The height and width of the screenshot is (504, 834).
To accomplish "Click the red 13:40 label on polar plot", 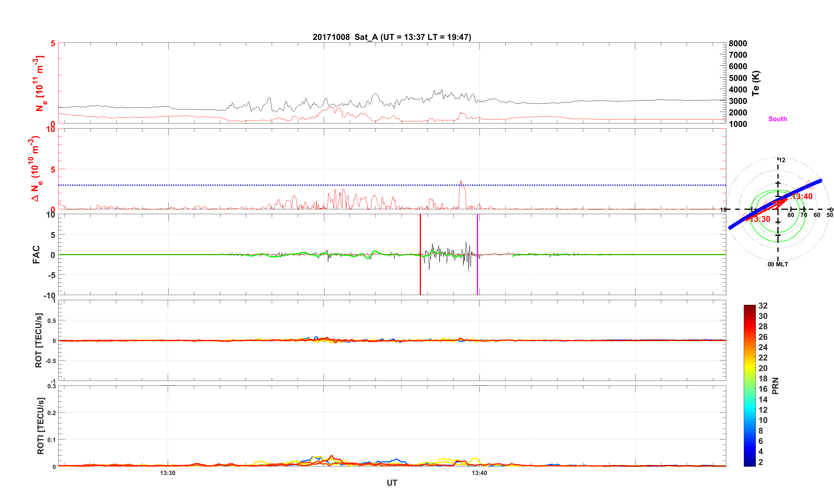I will pos(802,197).
